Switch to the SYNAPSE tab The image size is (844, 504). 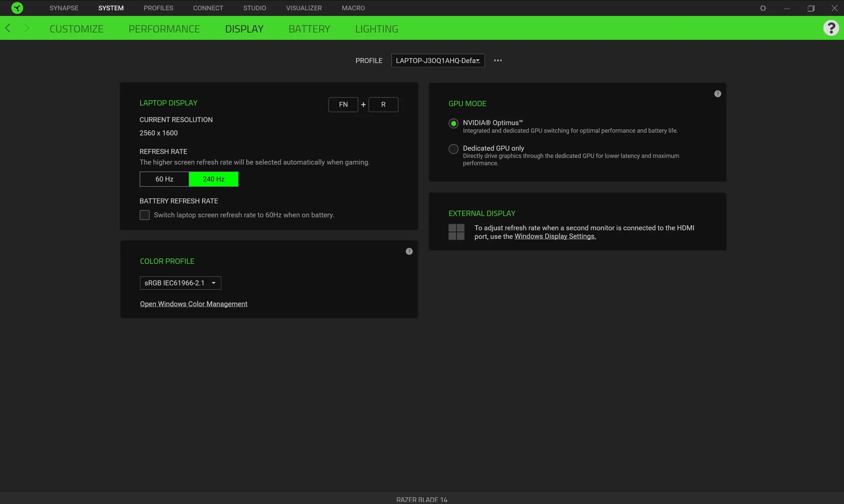64,8
